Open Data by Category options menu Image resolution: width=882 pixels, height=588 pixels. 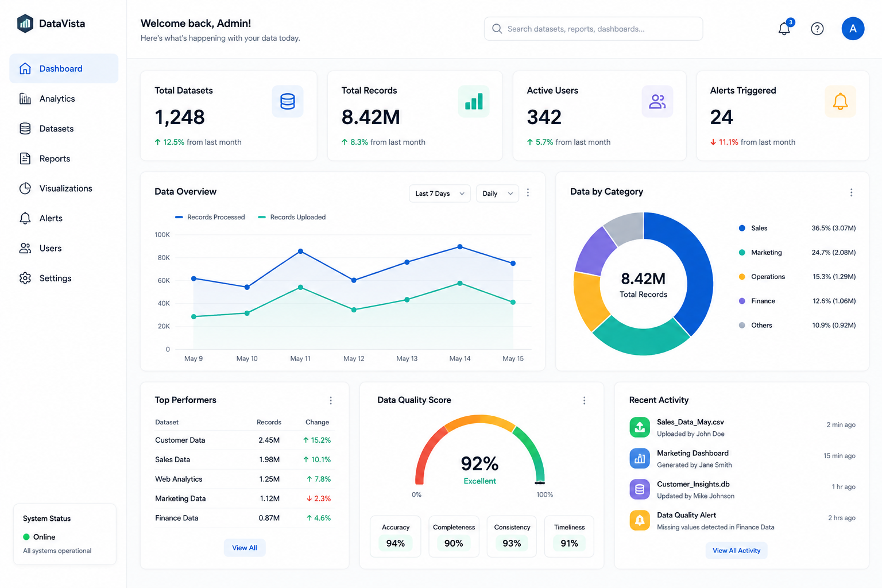pos(851,192)
